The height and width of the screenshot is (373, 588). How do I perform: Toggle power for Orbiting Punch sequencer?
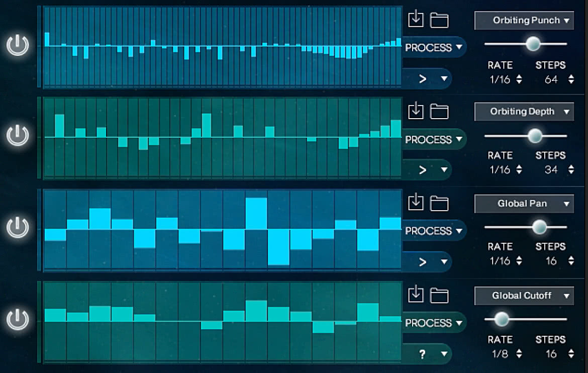pos(18,45)
